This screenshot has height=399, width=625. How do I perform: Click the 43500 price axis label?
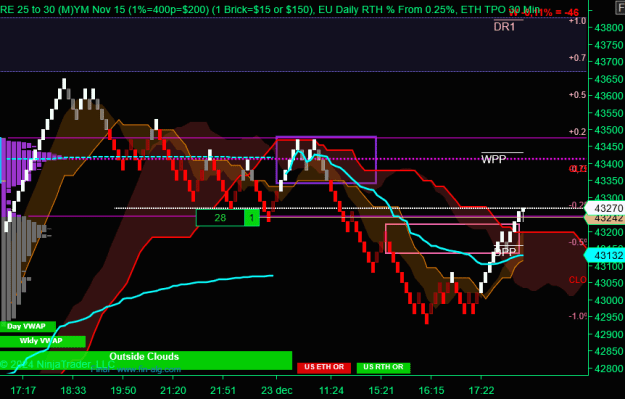(609, 130)
